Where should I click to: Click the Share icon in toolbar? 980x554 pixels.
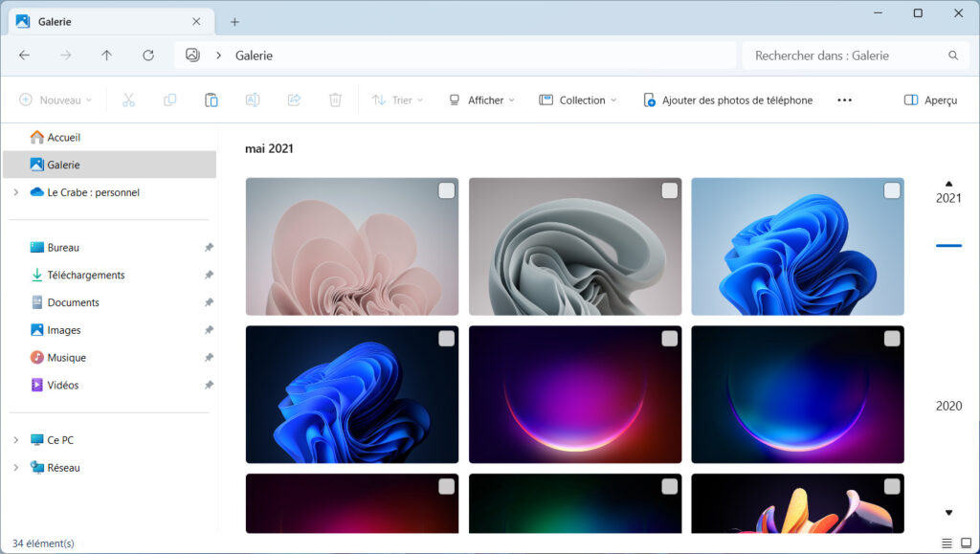(294, 100)
